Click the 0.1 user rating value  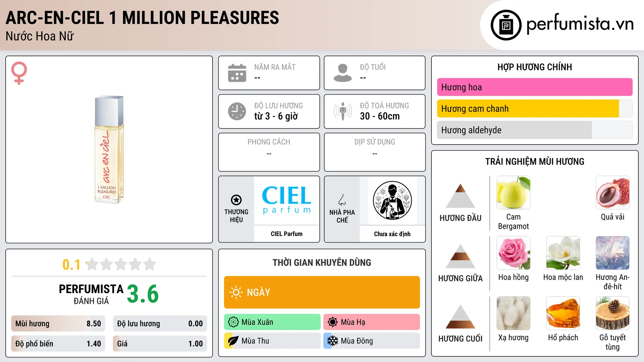(71, 265)
